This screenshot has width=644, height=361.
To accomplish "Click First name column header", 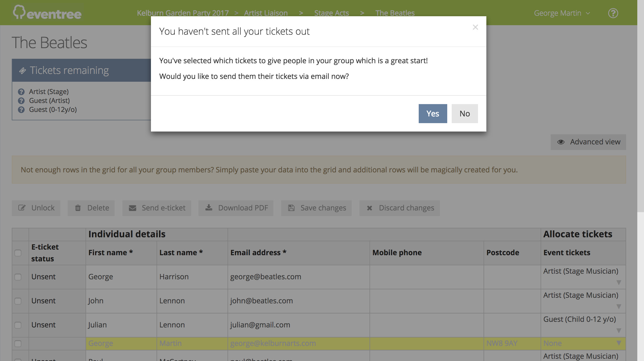I will click(121, 253).
